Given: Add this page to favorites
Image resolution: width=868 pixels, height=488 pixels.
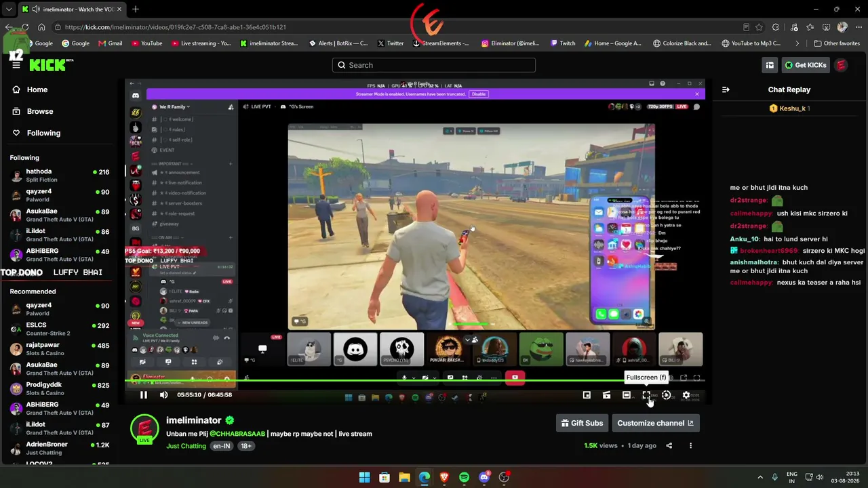Looking at the screenshot, I should pos(759,27).
